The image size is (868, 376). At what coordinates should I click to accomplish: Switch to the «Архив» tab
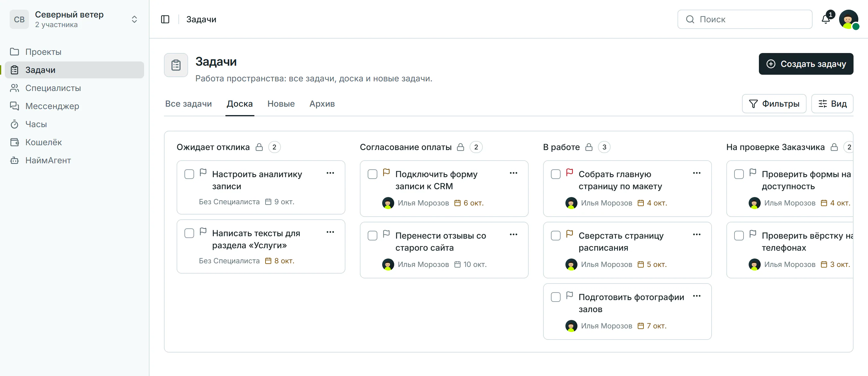coord(322,104)
